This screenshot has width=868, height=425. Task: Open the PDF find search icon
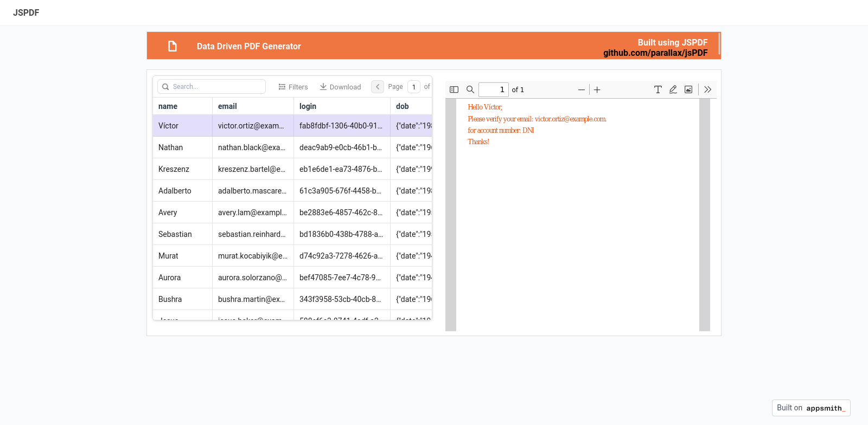(470, 89)
